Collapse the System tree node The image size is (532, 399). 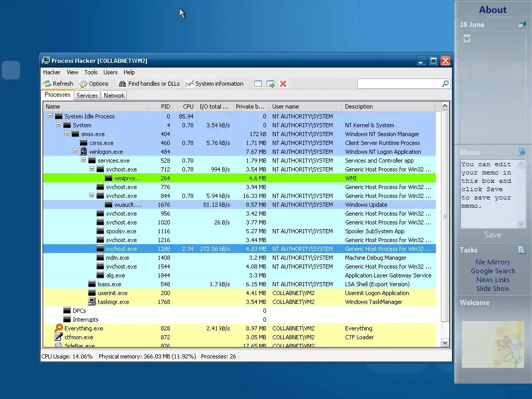click(x=58, y=125)
